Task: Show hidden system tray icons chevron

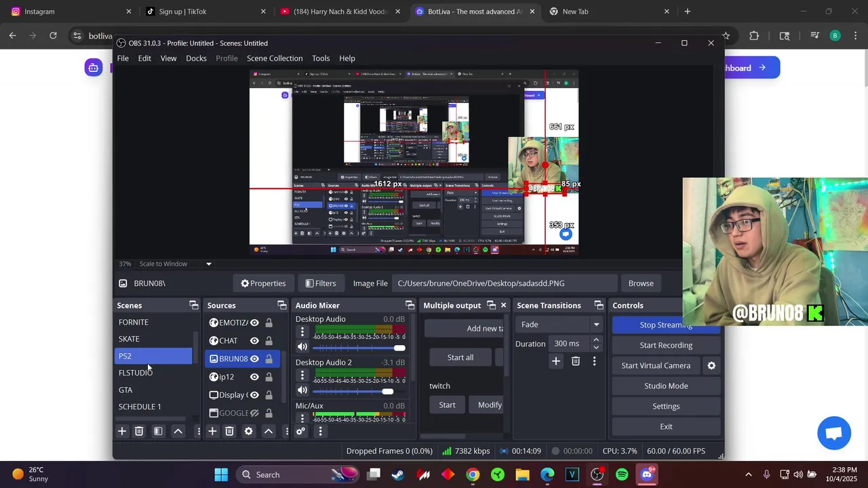Action: 748,474
